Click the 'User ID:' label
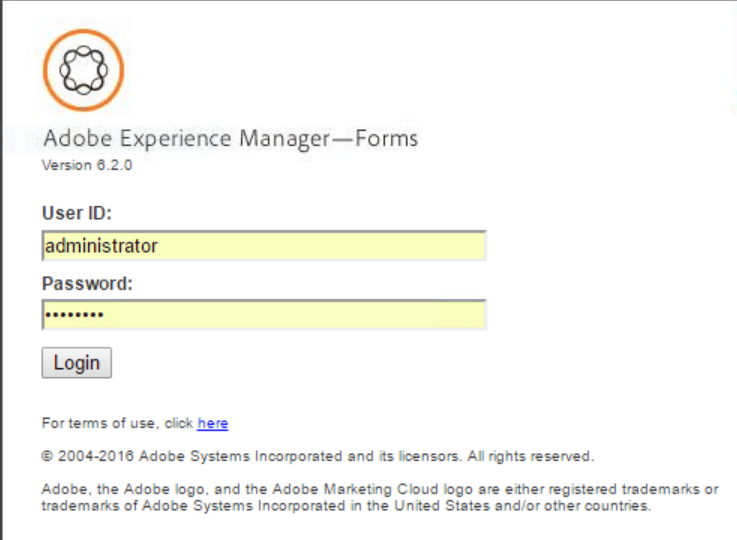The width and height of the screenshot is (737, 540). pos(77,213)
